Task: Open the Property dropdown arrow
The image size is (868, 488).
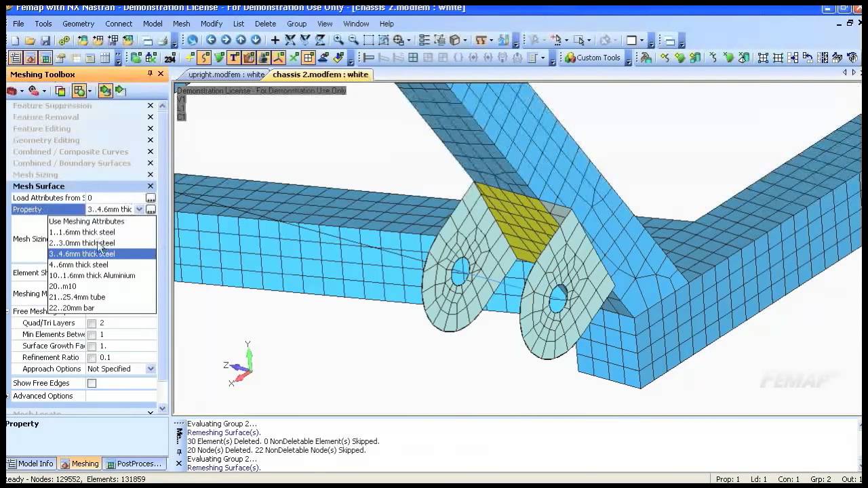Action: coord(139,209)
